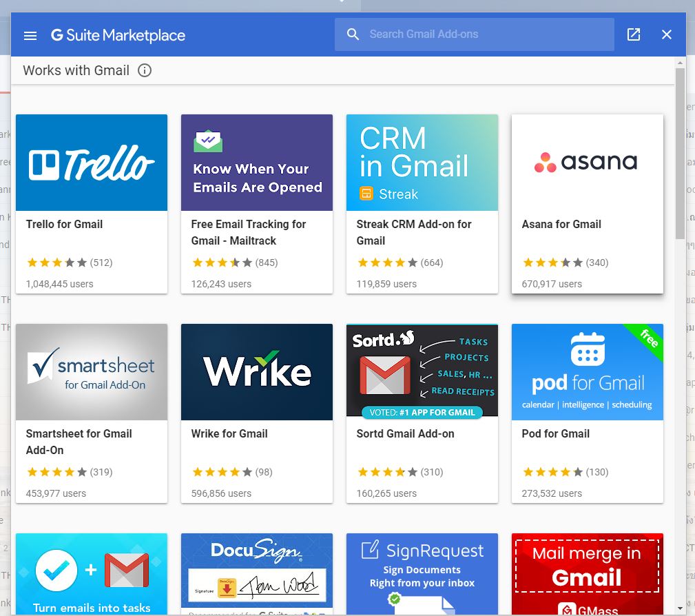Click the G Suite Marketplace logo
Viewport: 695px width, 616px height.
coord(118,35)
